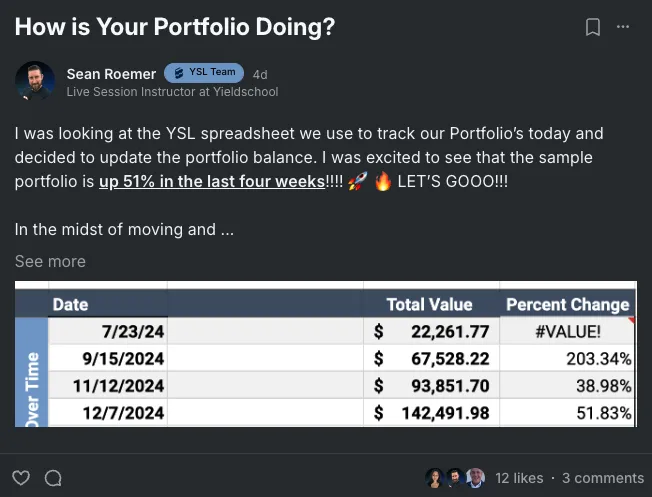Expand the post with See more

point(50,261)
